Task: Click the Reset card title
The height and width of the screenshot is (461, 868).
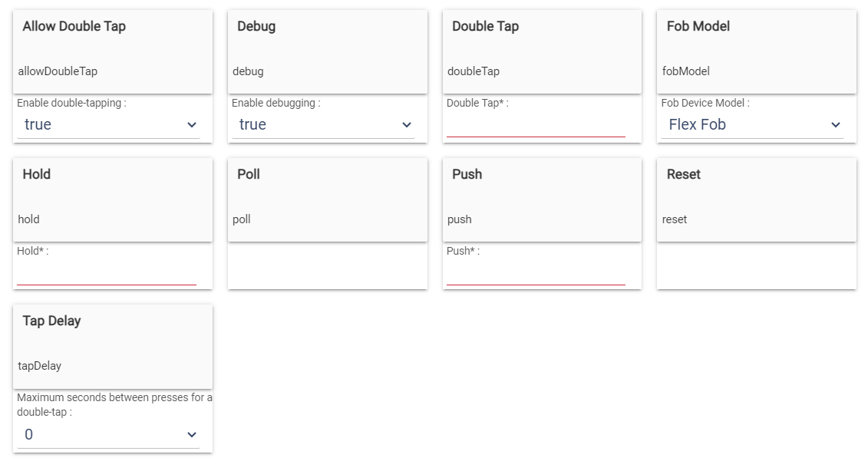Action: point(682,174)
